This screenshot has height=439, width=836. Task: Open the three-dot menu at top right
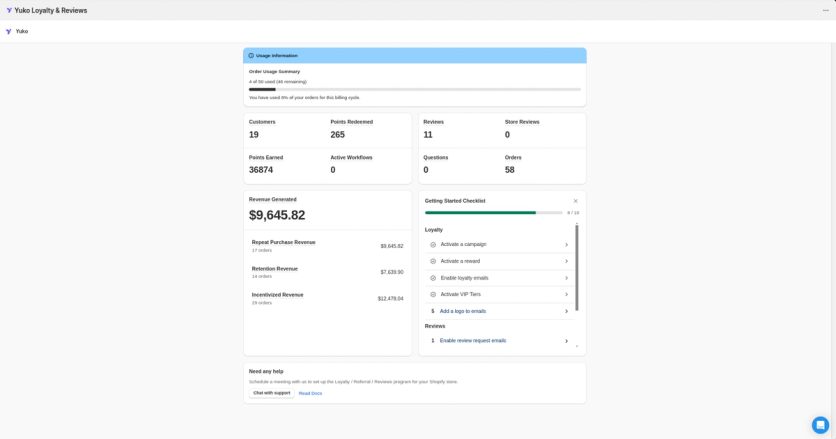pos(825,10)
